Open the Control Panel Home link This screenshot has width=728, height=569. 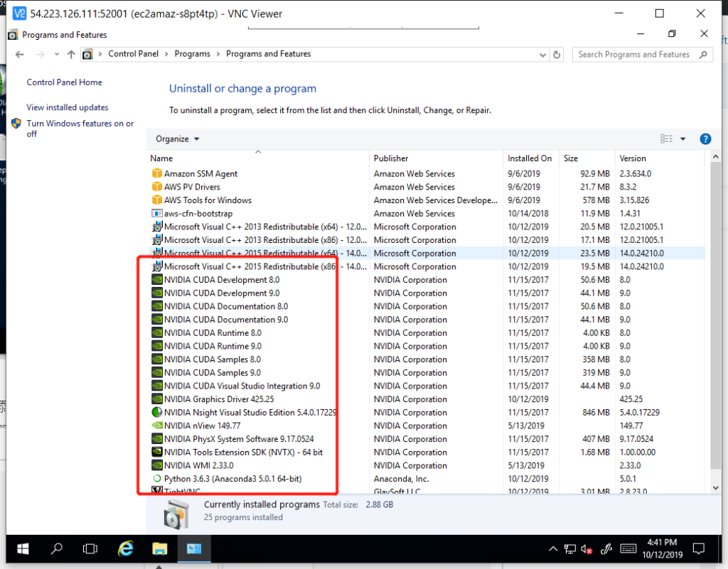tap(64, 82)
